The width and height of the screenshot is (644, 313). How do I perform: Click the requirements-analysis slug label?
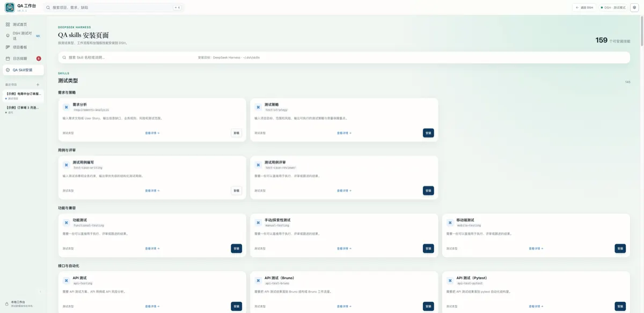tap(91, 110)
